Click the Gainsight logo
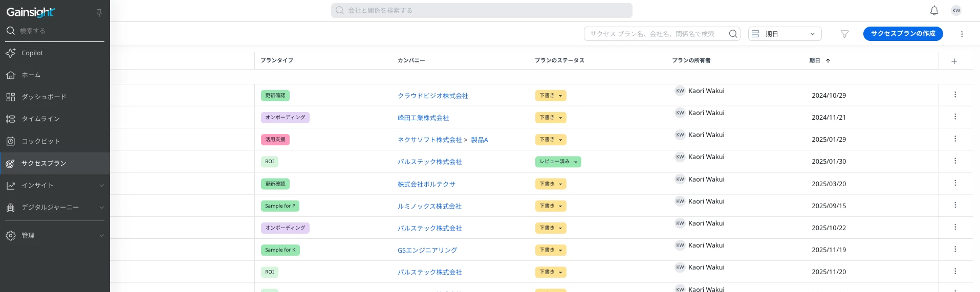Image resolution: width=980 pixels, height=292 pixels. tap(31, 12)
